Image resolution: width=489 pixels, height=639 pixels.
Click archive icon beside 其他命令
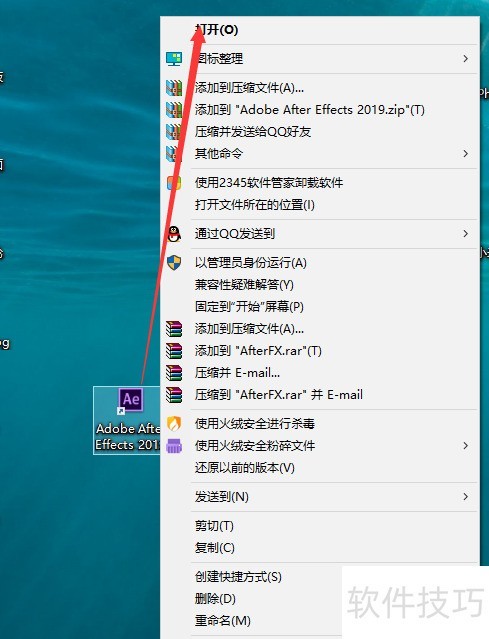click(x=174, y=154)
